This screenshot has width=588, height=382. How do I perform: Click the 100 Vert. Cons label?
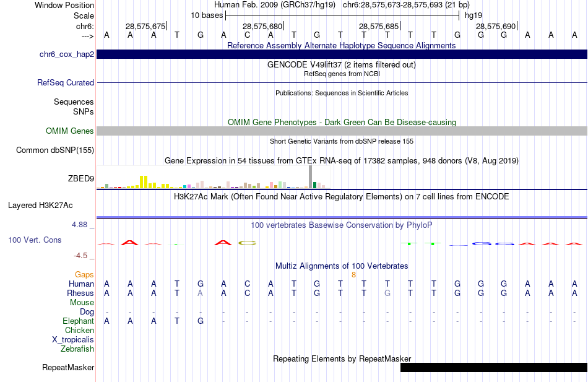[x=35, y=240]
